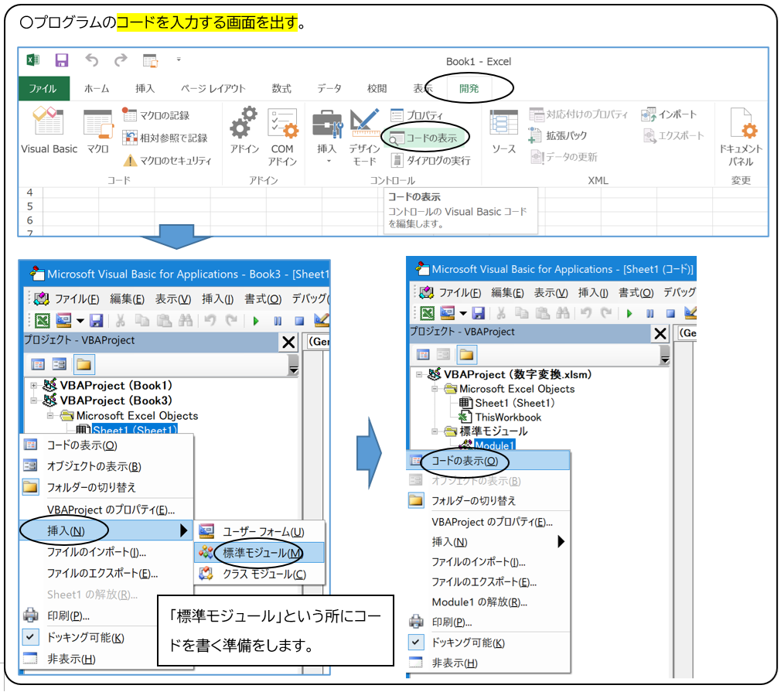
Task: Open マクロのセキュリティ warning icon
Action: coord(130,161)
